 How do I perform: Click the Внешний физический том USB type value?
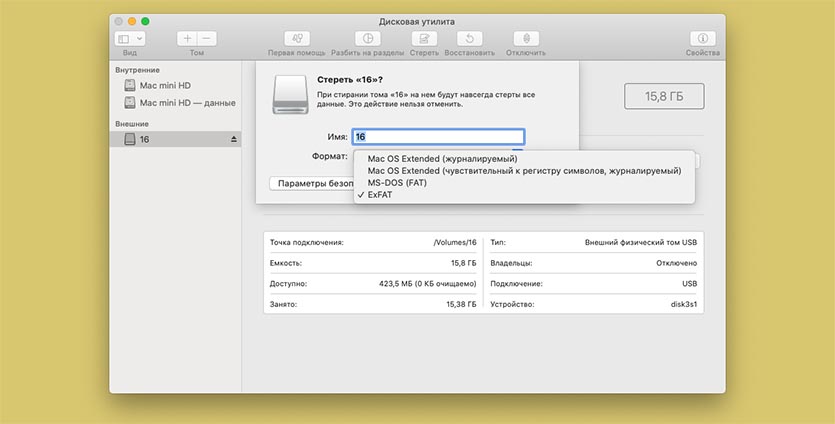pyautogui.click(x=641, y=242)
